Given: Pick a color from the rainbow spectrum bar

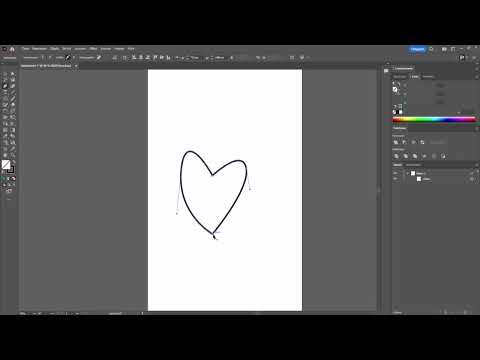Looking at the screenshot, I should (x=434, y=120).
